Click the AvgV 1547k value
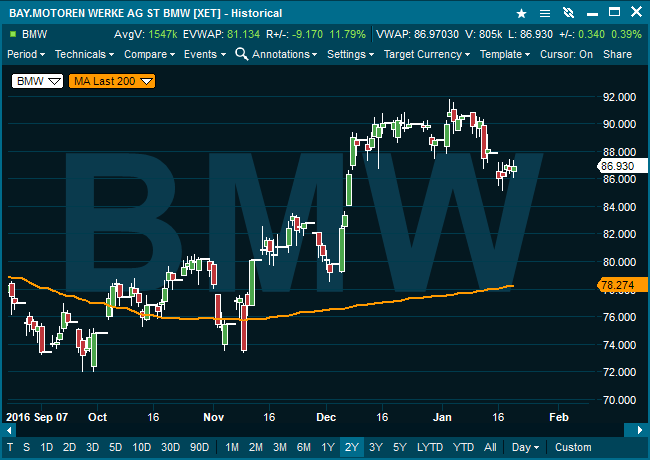This screenshot has width=650, height=460. click(x=163, y=34)
